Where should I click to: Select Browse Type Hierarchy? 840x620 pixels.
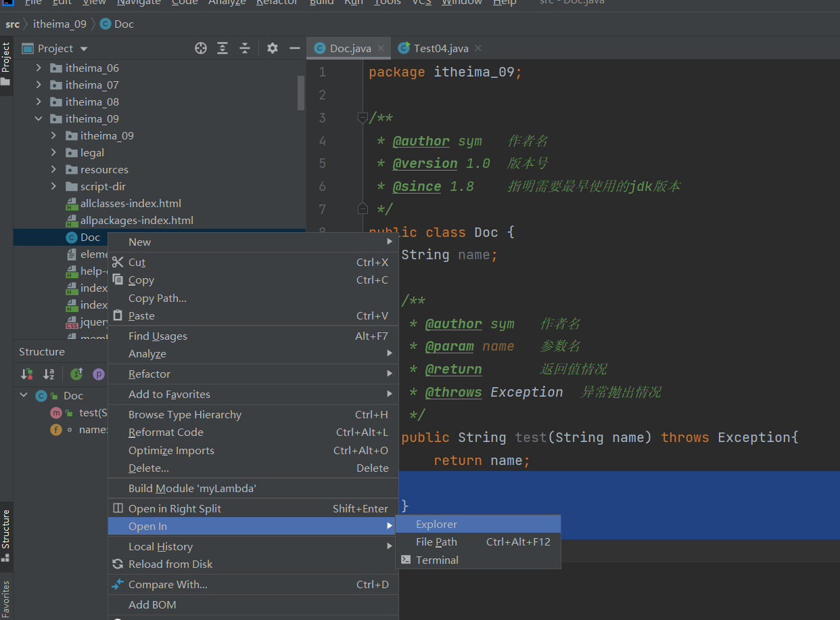(253, 414)
